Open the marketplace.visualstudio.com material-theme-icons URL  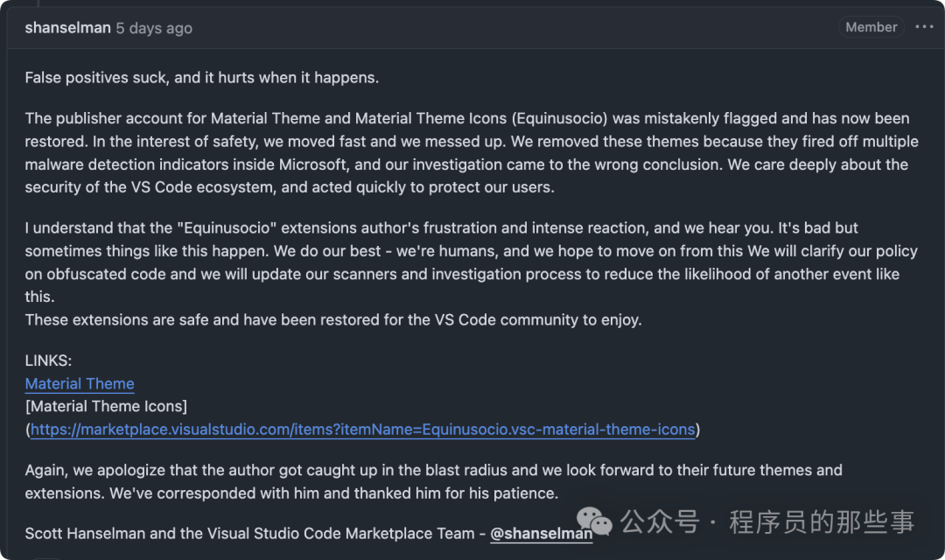363,430
